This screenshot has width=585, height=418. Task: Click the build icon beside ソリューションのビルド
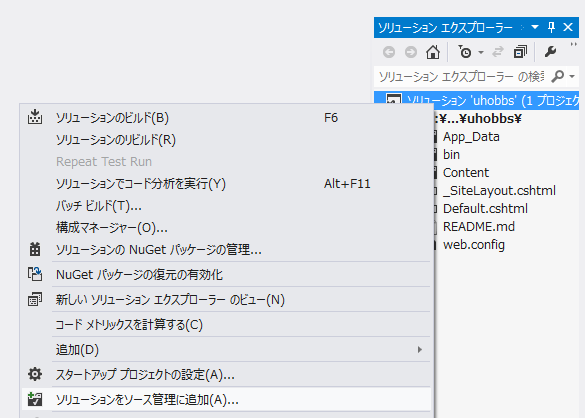pos(35,117)
